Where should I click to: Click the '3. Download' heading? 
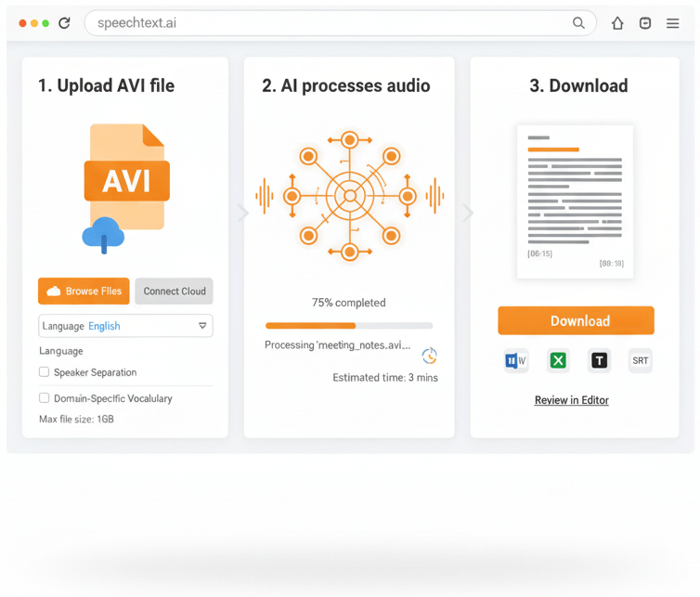point(578,85)
